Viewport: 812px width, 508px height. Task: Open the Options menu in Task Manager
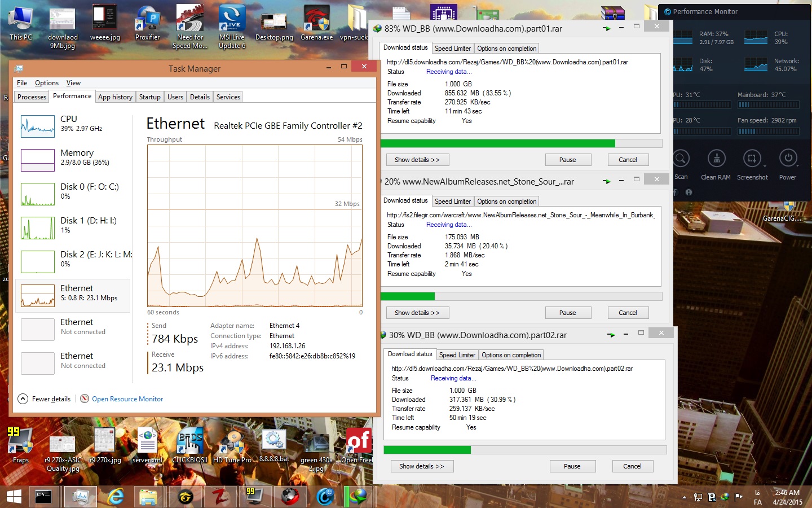(47, 83)
